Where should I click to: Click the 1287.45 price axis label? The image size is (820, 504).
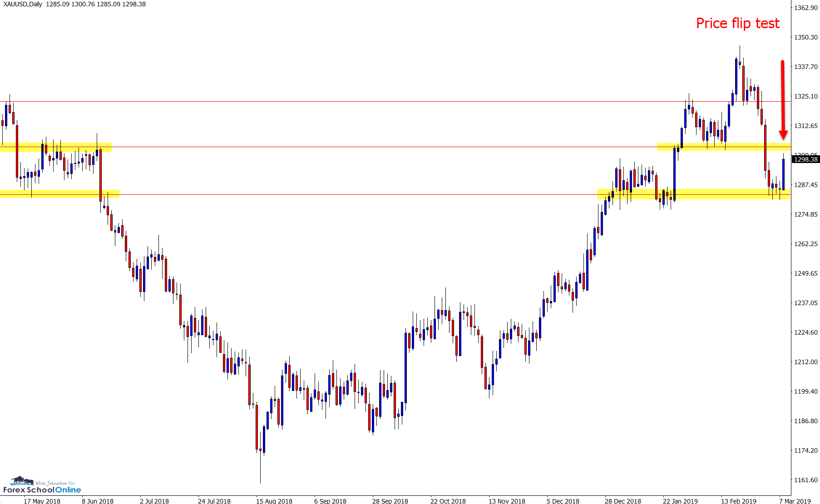tap(805, 185)
